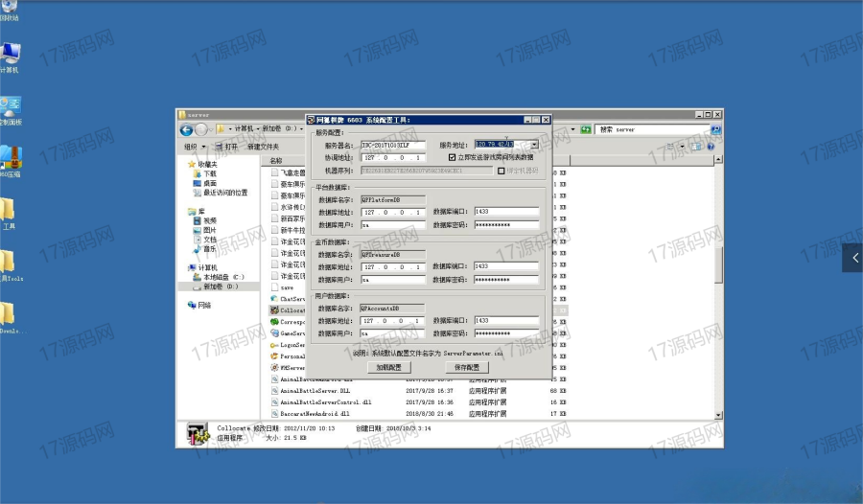Toggle the preview pane icon in Explorer
The image size is (863, 504).
tap(697, 147)
